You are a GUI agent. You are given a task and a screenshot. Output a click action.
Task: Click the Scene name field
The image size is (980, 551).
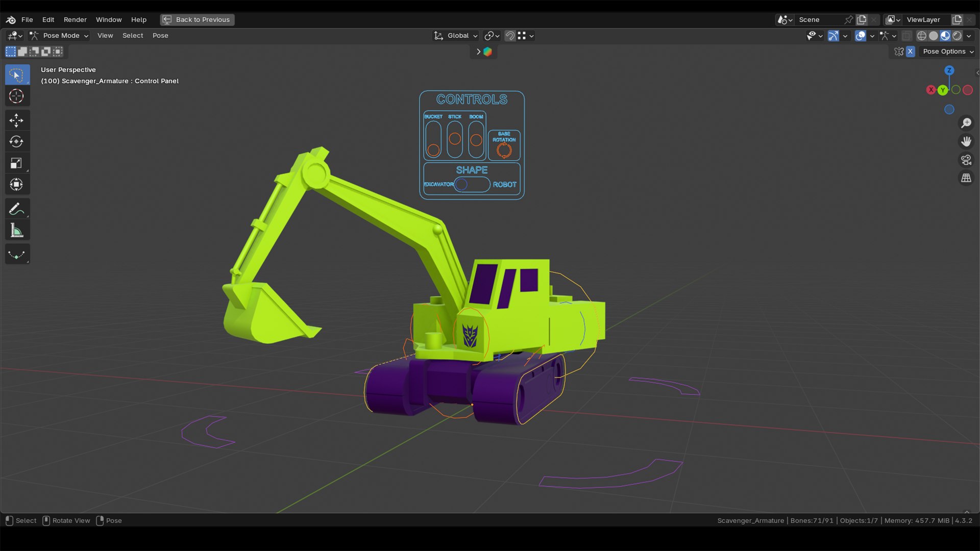pos(819,20)
